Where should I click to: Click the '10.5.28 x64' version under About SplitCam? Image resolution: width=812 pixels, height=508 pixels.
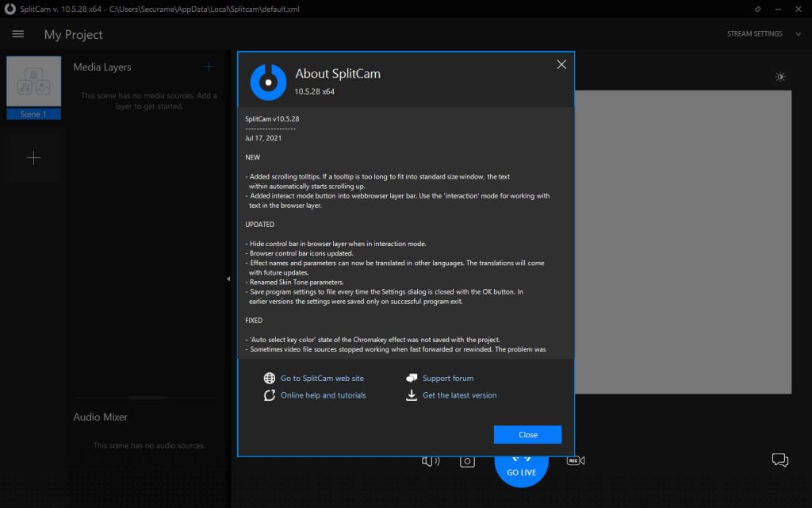(314, 92)
